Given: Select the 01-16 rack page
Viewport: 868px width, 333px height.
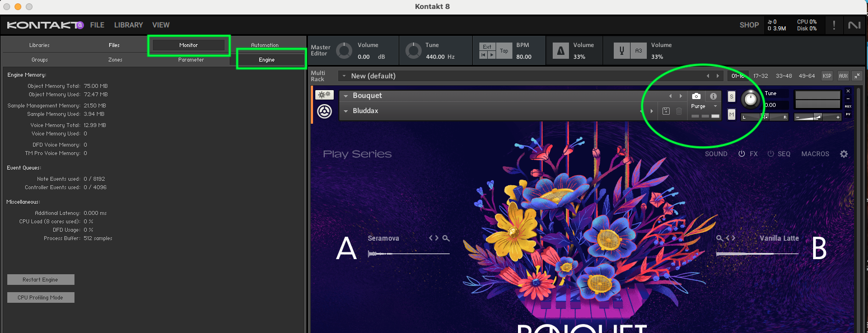Looking at the screenshot, I should [738, 76].
